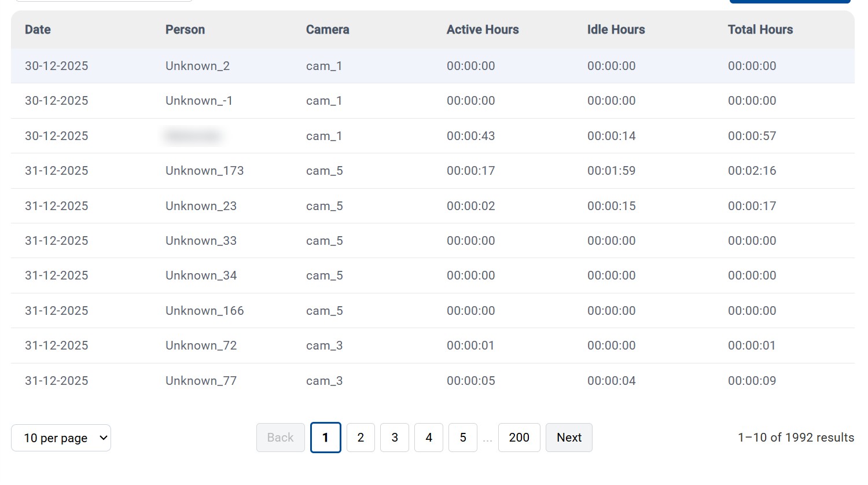Select the Unknown_173 person cell
Screen dimensions: 868x485
(x=205, y=171)
